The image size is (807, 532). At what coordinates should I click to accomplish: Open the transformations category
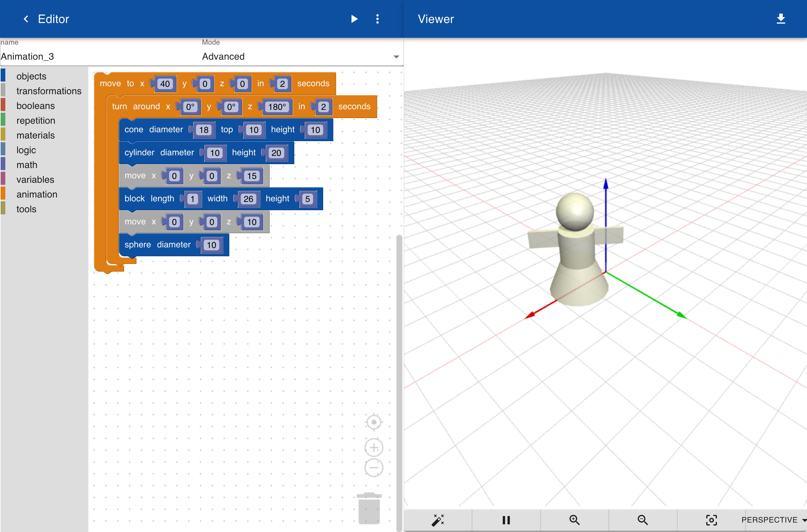click(x=49, y=91)
